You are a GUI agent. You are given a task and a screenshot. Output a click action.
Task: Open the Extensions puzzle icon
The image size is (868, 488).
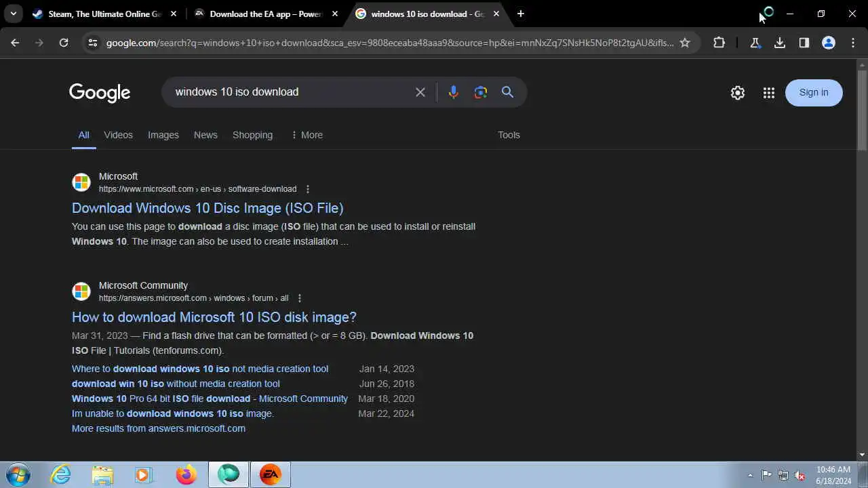[x=719, y=43]
